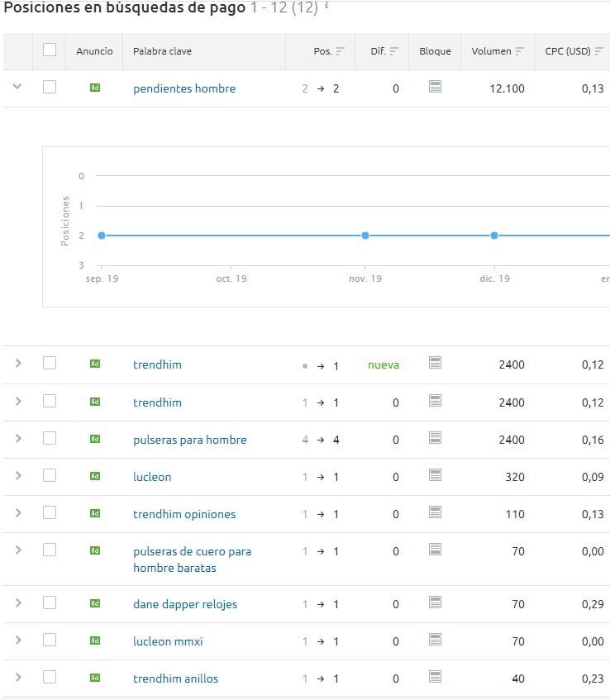Click the Ad icon for dane dapper relojes

pos(95,603)
